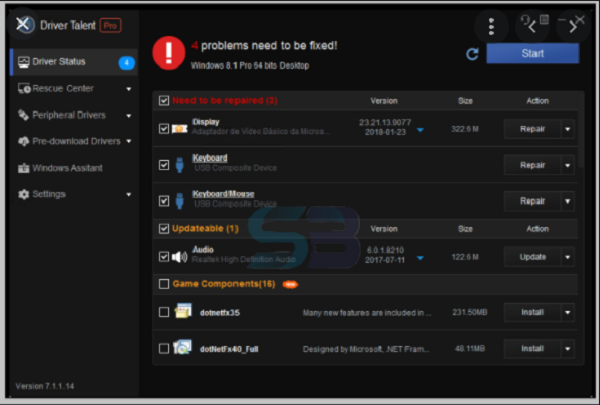Go to next image with right chevron
Viewport: 600px width, 405px height.
(573, 27)
